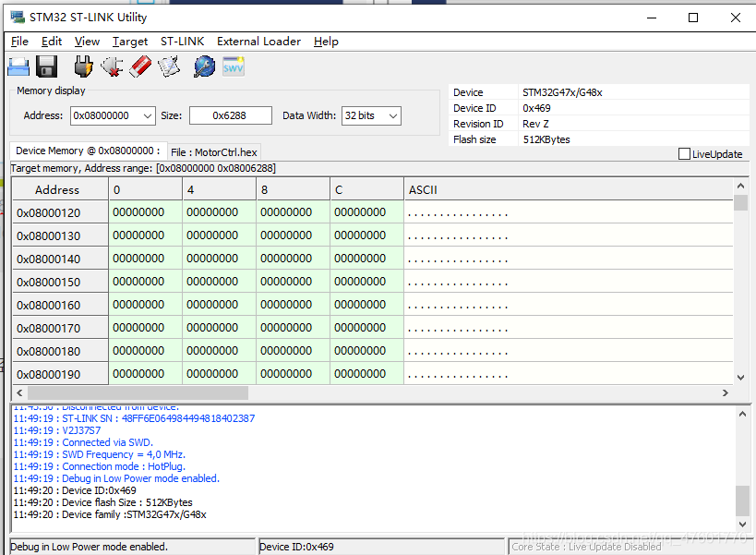Viewport: 756px width, 555px height.
Task: Click the horizontal scrollbar thumb of memory table
Action: point(138,393)
